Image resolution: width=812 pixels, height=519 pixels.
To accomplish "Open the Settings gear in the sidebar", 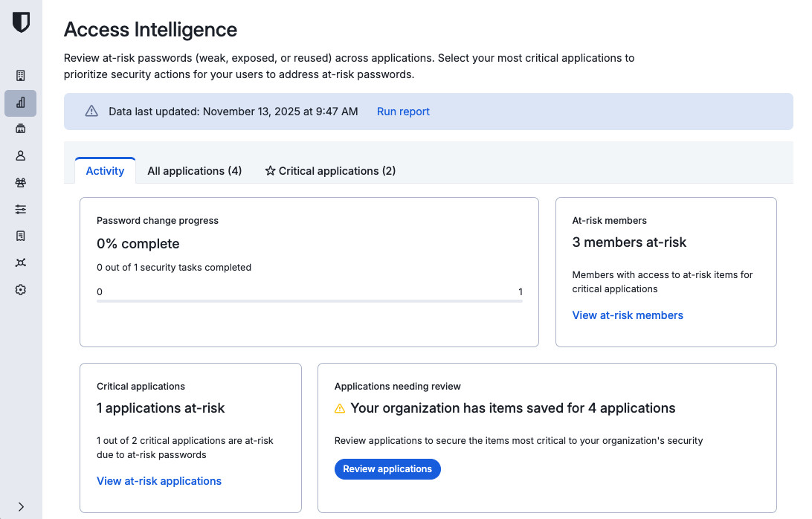I will (20, 289).
